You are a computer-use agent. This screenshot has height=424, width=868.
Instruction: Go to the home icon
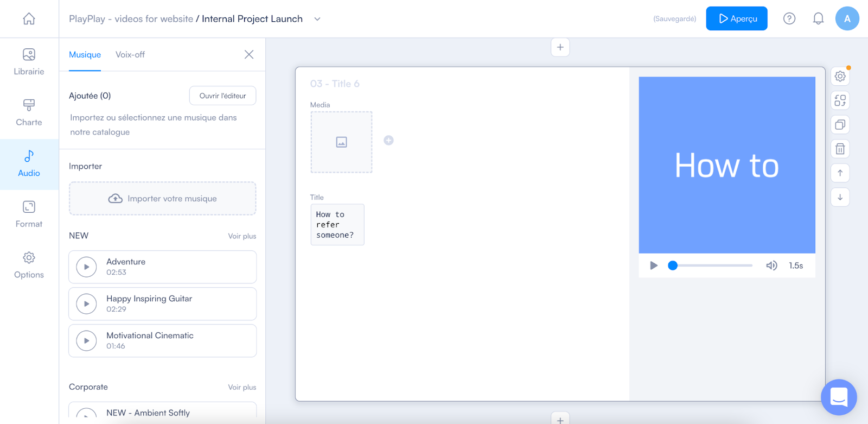click(29, 18)
